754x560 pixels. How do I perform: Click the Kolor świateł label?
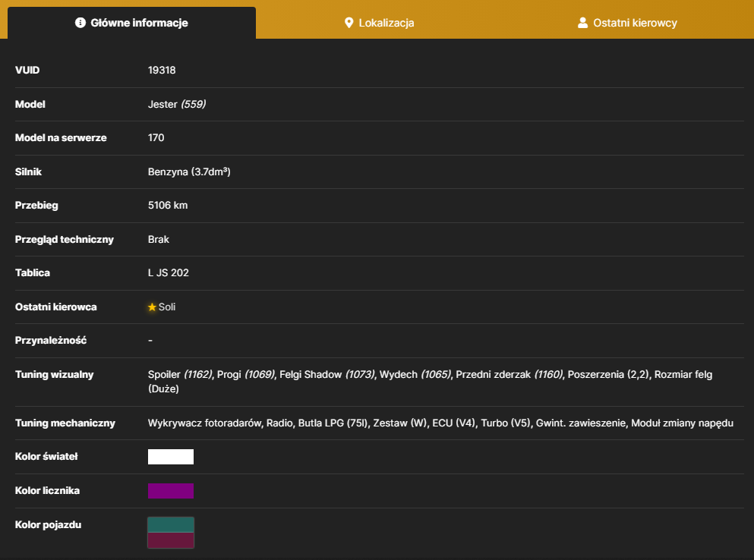46,457
